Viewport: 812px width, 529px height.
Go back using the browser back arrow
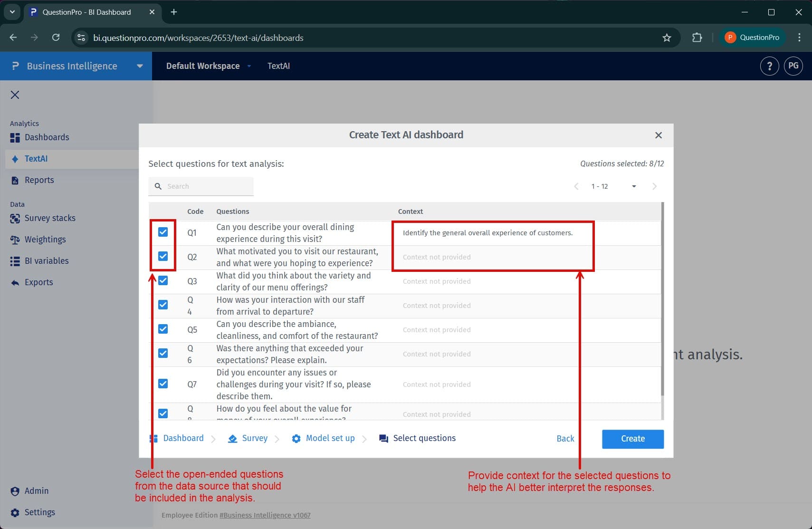[x=13, y=38]
